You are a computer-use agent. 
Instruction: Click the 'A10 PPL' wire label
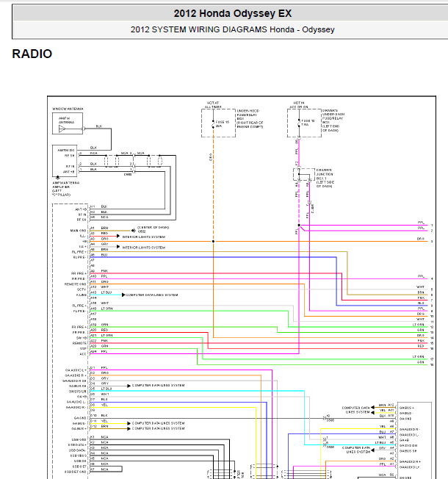99,276
